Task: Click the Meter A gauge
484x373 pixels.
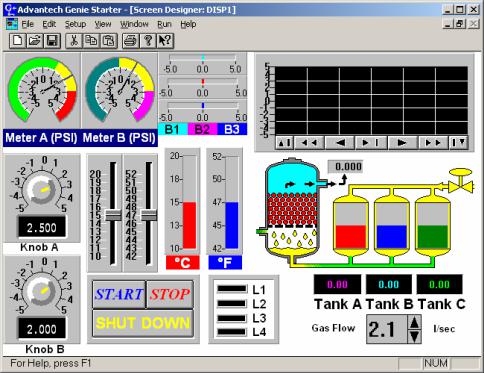Action: point(42,91)
